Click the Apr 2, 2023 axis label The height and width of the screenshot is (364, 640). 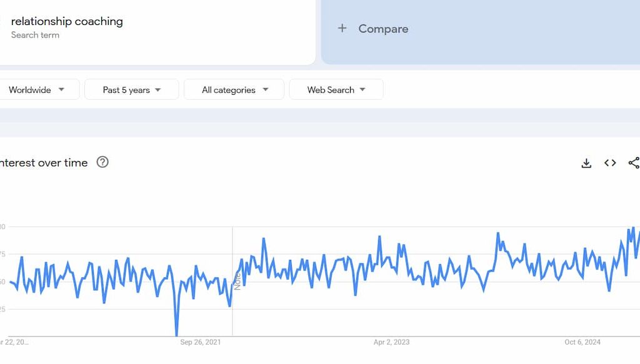tap(392, 342)
